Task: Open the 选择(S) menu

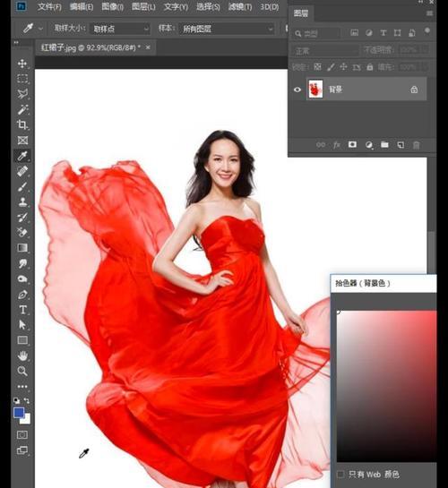Action: coord(208,6)
